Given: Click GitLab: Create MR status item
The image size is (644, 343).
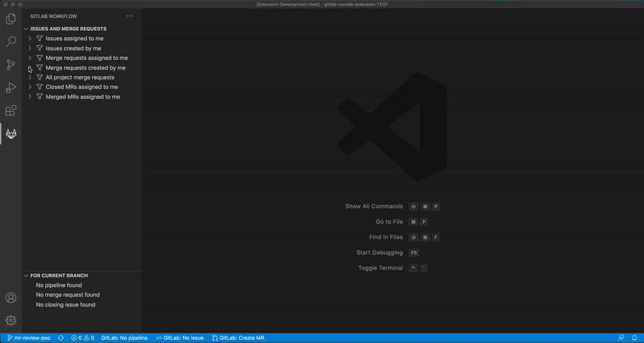Looking at the screenshot, I should coord(239,338).
